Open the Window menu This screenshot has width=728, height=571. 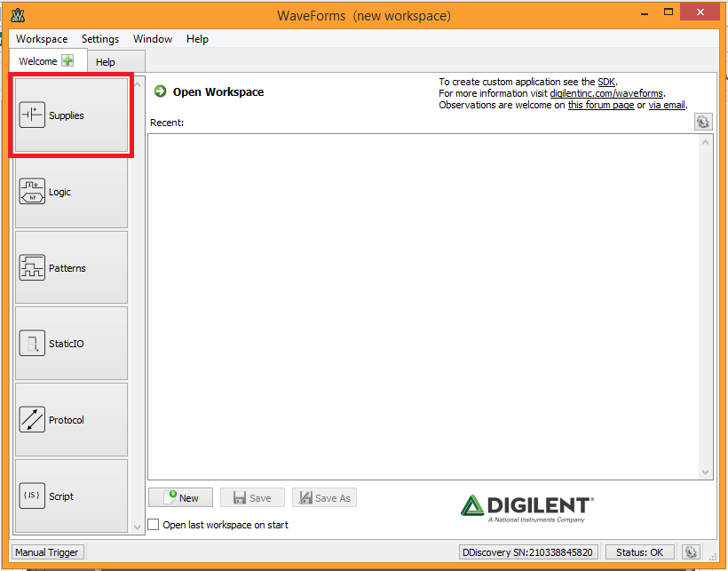point(153,39)
